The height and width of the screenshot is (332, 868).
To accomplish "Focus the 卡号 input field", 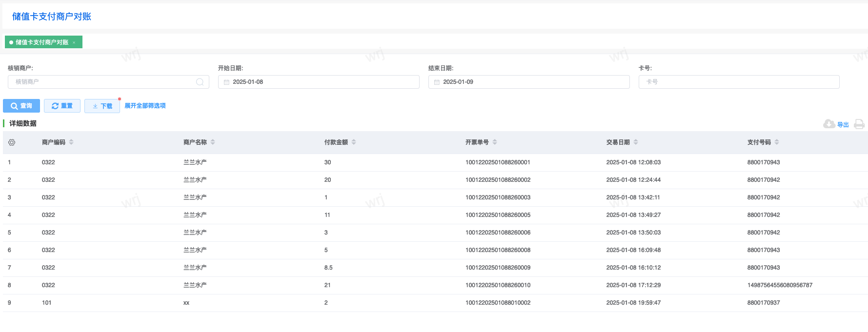I will [739, 82].
